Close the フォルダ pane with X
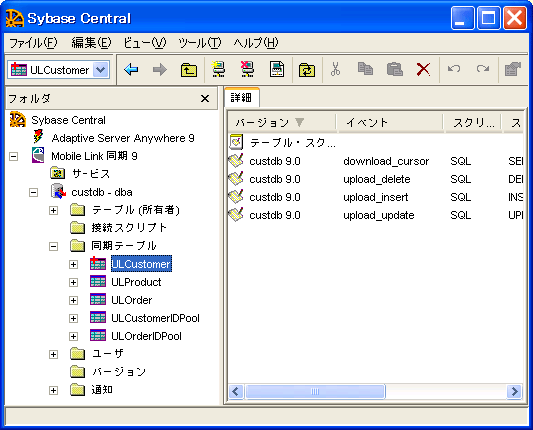The image size is (533, 430). 205,99
